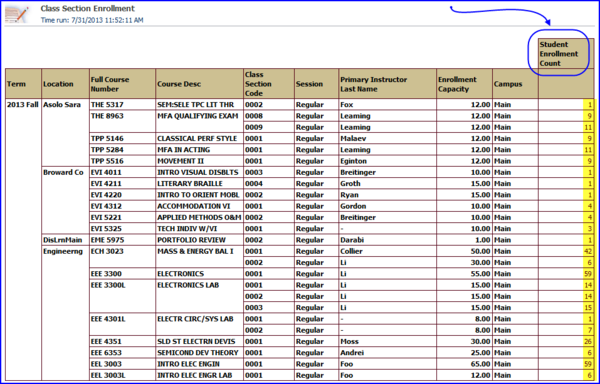
Task: Select course number EVI 5221
Action: click(106, 218)
